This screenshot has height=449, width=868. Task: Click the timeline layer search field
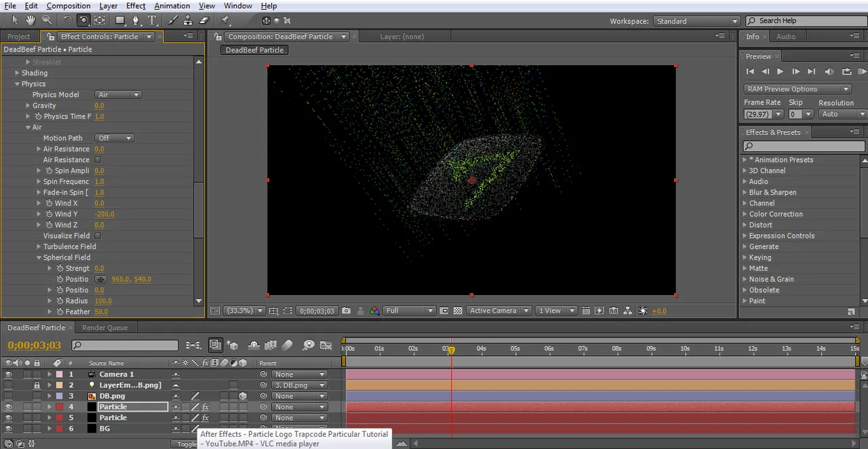pyautogui.click(x=125, y=345)
